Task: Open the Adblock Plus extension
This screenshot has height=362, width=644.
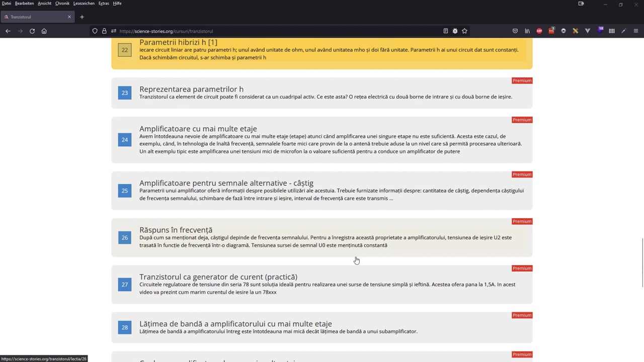Action: click(539, 31)
